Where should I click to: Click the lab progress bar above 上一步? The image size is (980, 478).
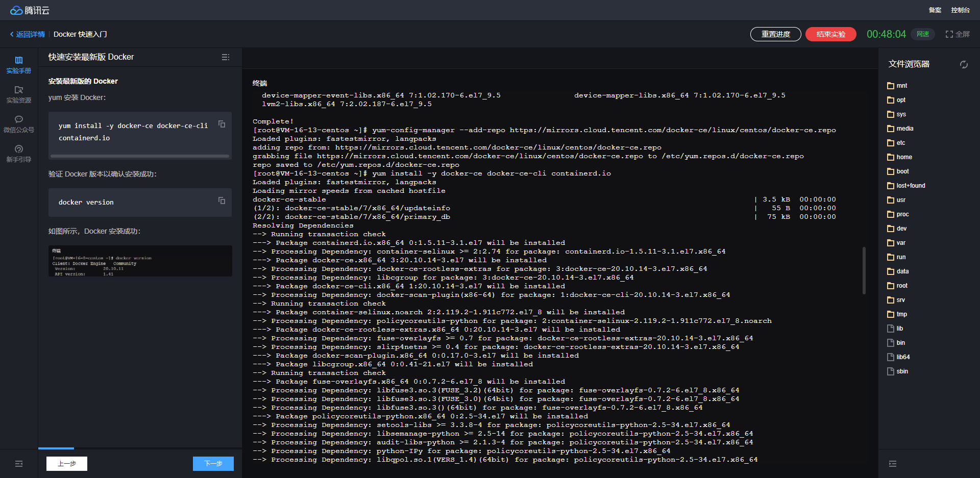[x=56, y=448]
